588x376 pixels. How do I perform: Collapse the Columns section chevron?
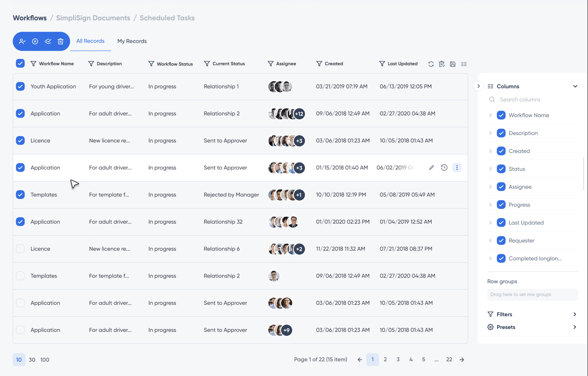point(575,86)
